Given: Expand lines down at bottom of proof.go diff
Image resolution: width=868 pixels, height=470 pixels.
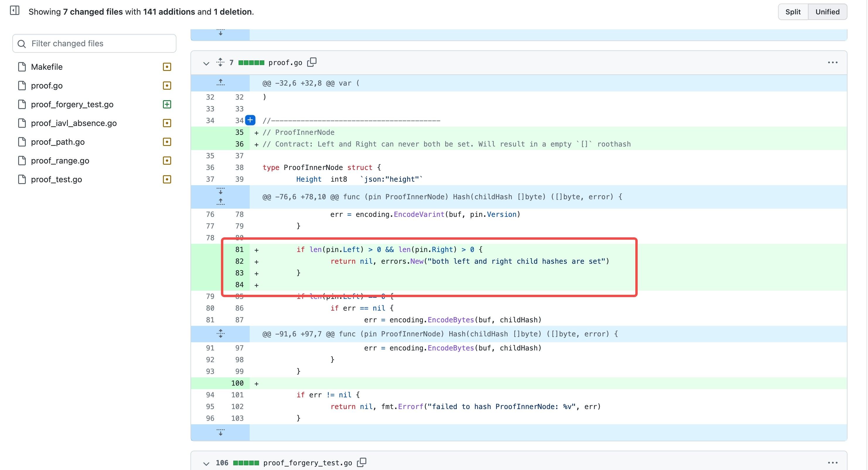Looking at the screenshot, I should point(220,432).
